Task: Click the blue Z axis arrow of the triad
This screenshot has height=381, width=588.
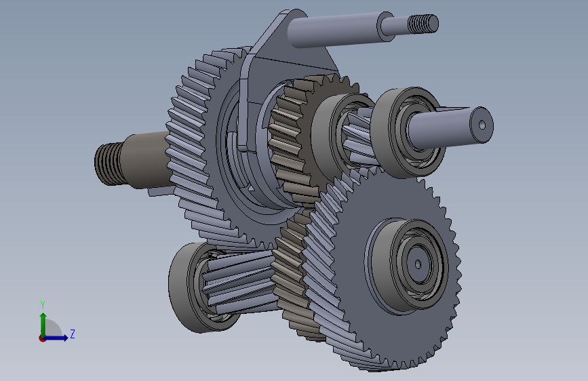Action: pyautogui.click(x=56, y=338)
